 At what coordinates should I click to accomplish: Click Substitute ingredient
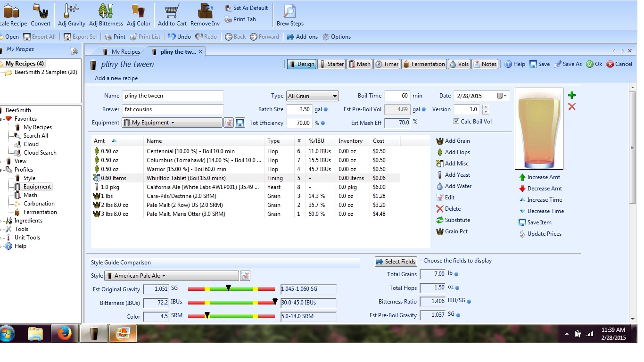pos(453,220)
